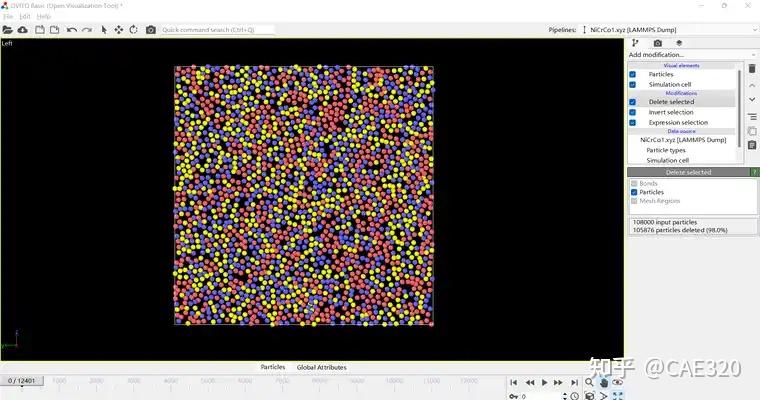The width and height of the screenshot is (760, 400).
Task: Play the animation
Action: point(544,383)
